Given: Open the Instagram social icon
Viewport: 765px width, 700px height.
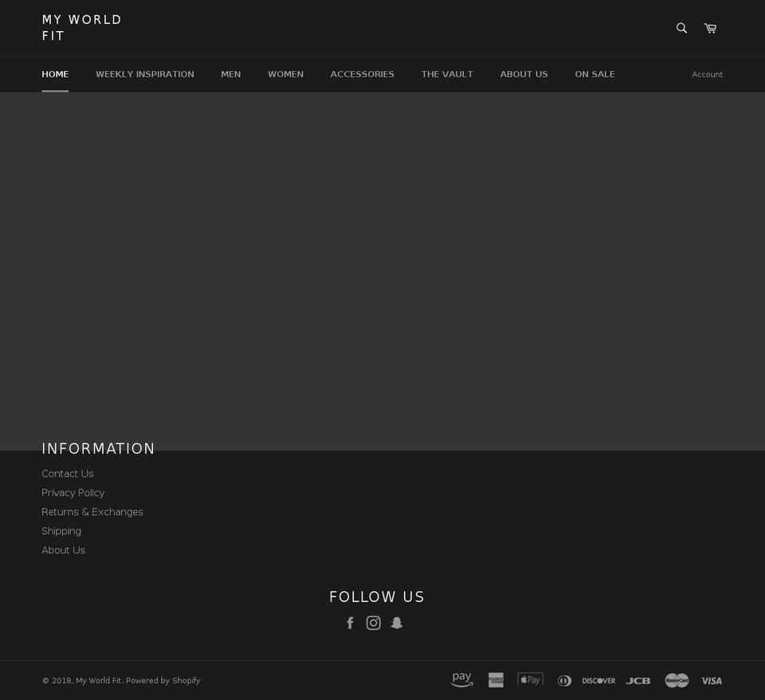Looking at the screenshot, I should (x=373, y=623).
